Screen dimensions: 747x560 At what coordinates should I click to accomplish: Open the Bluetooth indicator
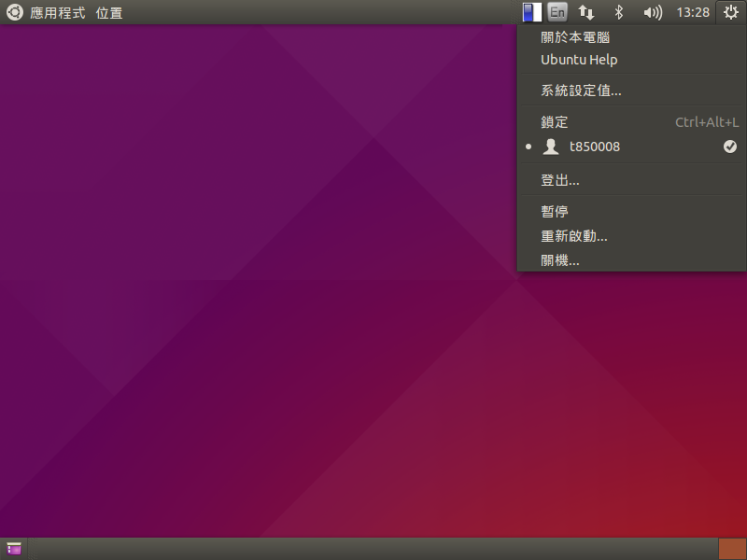617,13
